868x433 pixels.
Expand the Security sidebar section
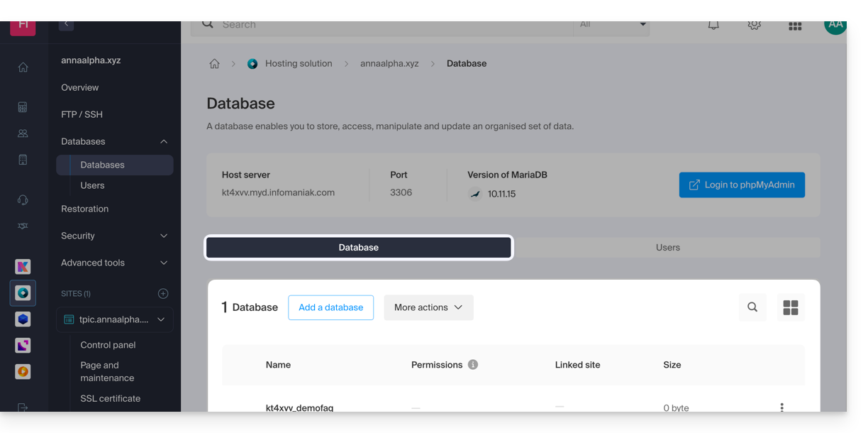(x=164, y=236)
